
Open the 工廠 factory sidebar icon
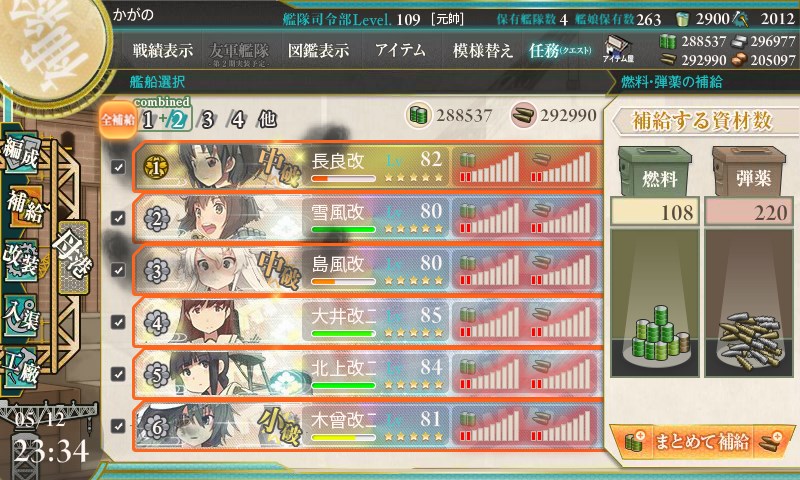21,367
